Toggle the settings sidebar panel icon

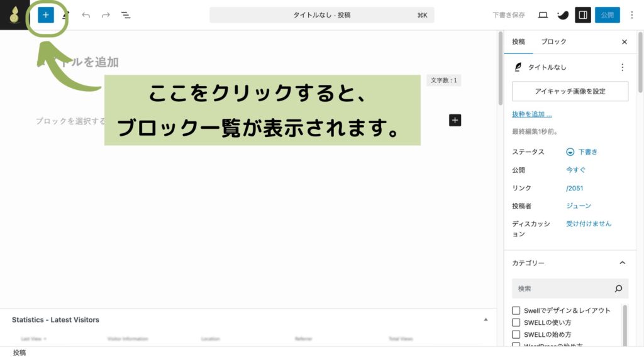[583, 14]
